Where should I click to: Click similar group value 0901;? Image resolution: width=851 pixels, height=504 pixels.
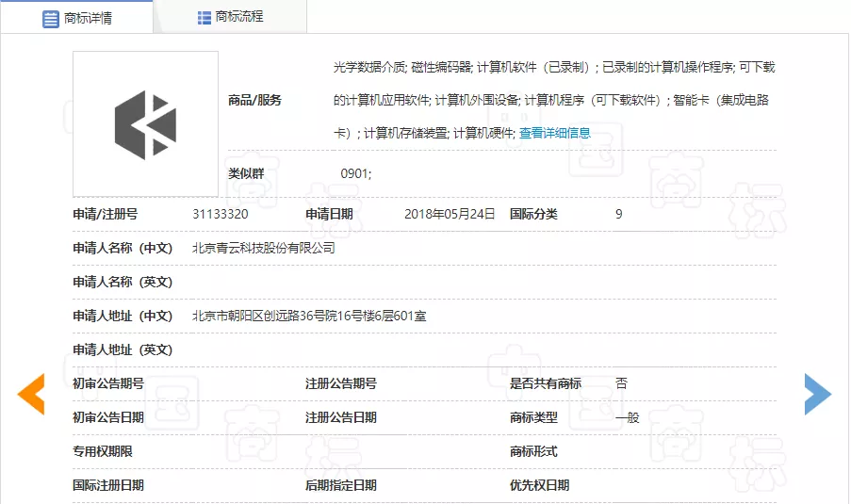pos(356,173)
